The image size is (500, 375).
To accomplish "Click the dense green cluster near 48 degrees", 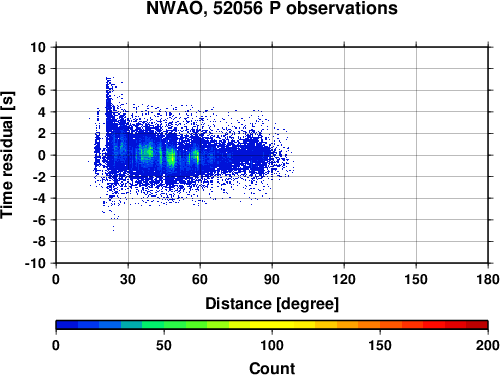I will pyautogui.click(x=171, y=157).
